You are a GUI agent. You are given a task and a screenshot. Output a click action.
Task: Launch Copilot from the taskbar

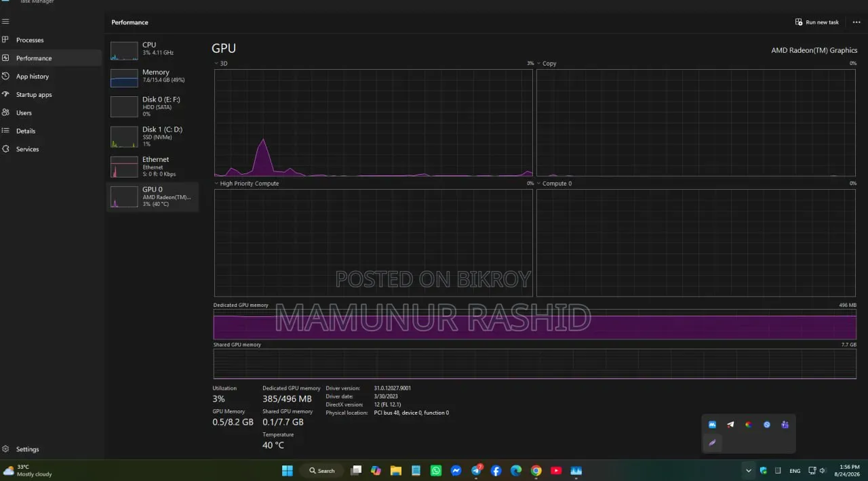tap(376, 470)
